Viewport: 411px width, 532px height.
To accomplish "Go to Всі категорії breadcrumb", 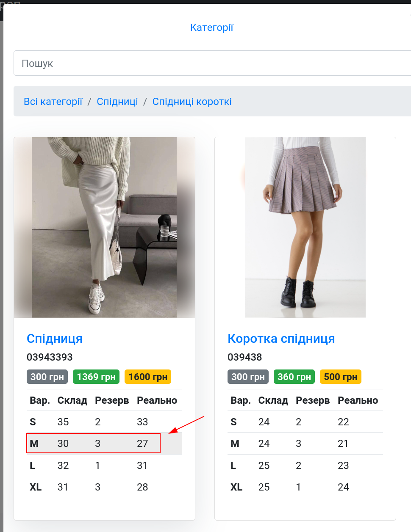I will (x=53, y=102).
